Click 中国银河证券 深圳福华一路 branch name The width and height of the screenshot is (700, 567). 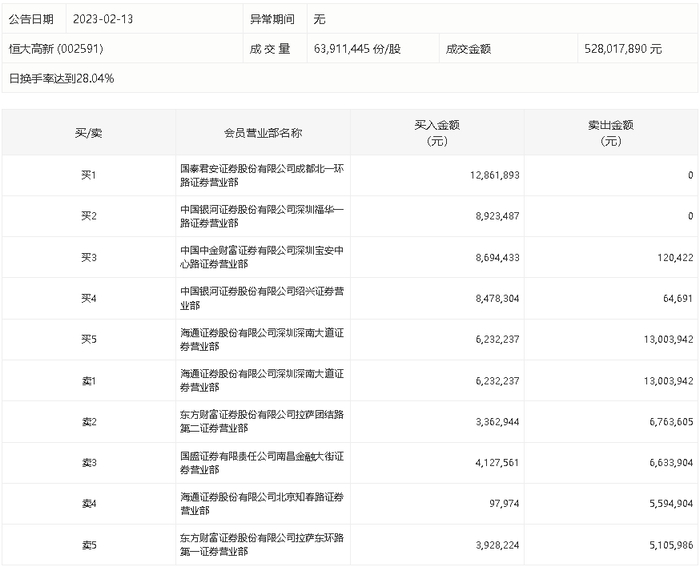click(262, 216)
